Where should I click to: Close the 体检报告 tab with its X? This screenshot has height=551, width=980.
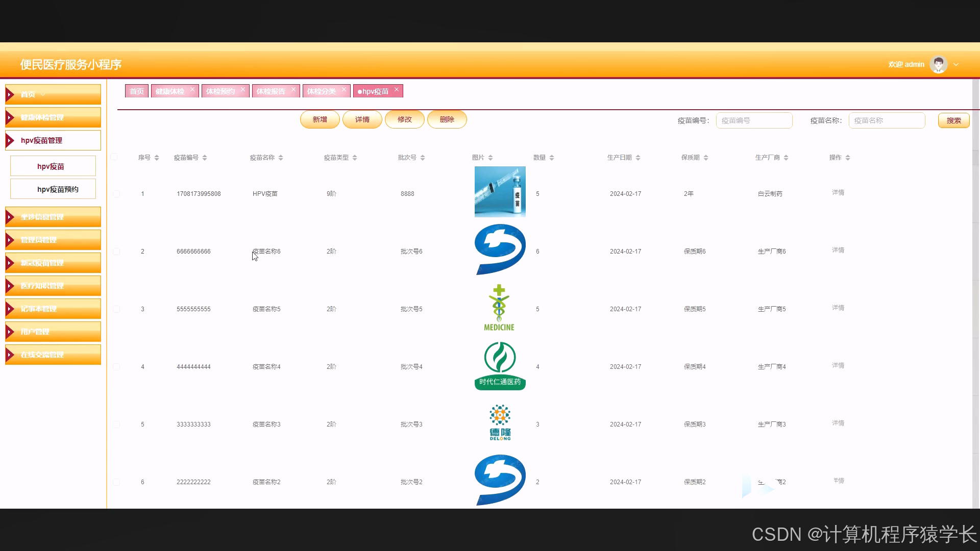293,89
